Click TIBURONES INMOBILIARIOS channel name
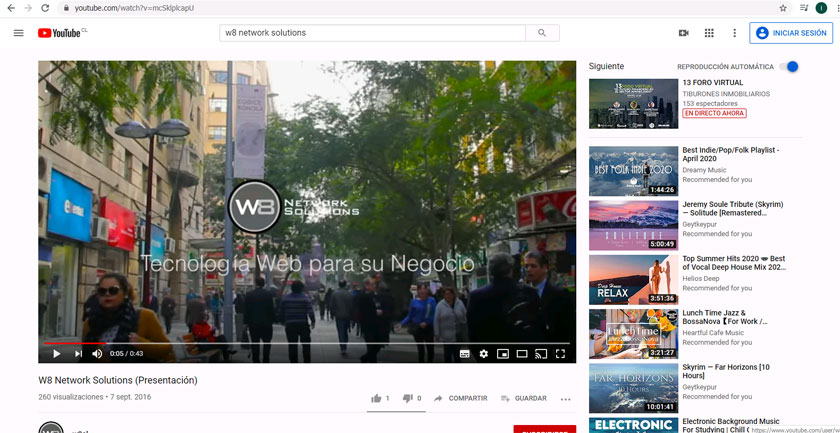The height and width of the screenshot is (433, 840). 726,94
